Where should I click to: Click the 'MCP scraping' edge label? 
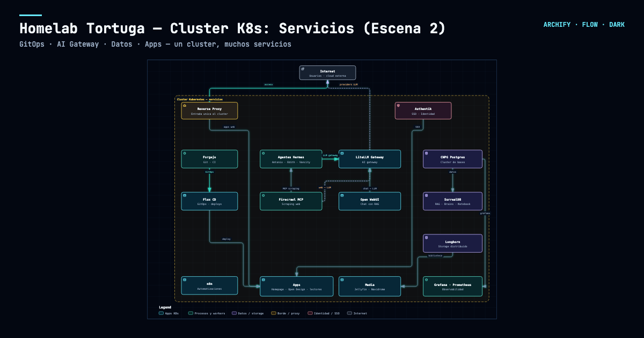(291, 188)
